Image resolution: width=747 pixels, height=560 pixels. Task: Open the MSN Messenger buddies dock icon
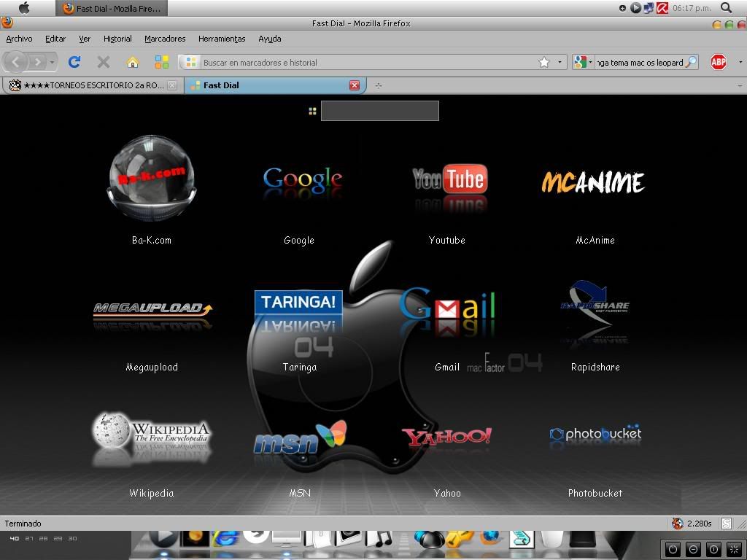coord(429,539)
